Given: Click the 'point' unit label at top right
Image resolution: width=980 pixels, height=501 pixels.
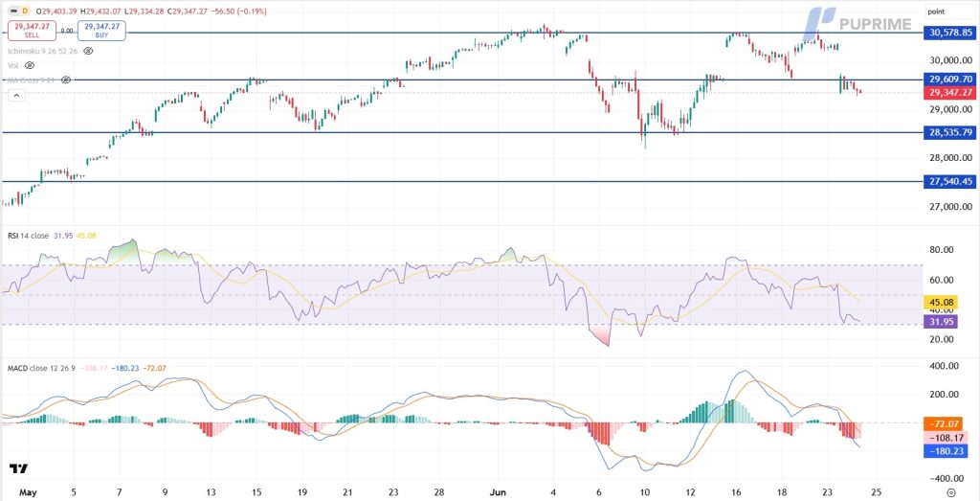Looking at the screenshot, I should (x=936, y=11).
